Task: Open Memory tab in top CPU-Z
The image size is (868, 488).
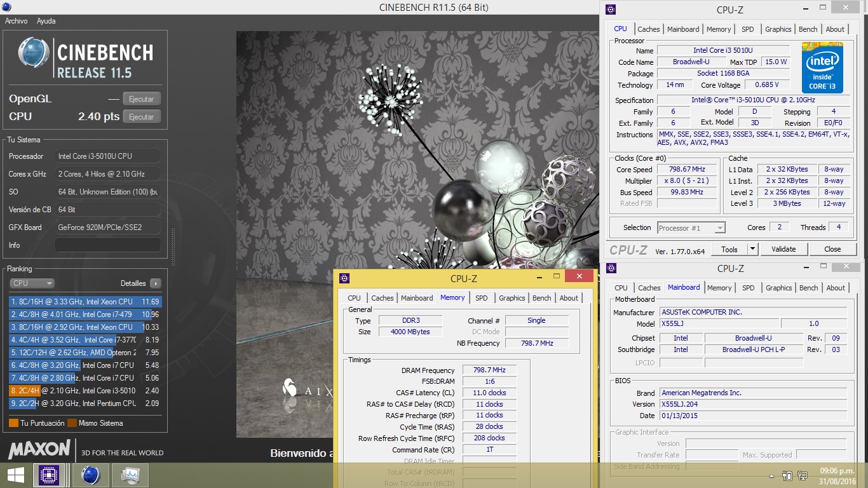Action: click(719, 29)
